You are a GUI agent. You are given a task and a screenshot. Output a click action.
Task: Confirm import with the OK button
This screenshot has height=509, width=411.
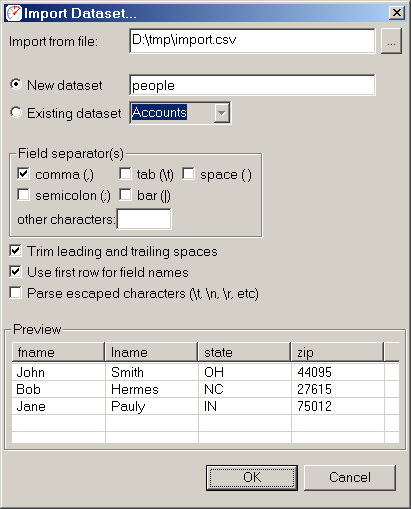(x=252, y=478)
